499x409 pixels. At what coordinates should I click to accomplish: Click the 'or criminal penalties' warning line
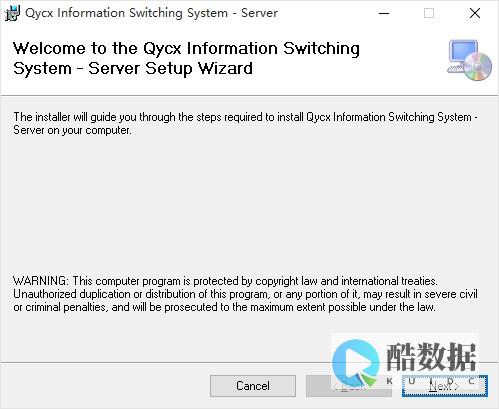click(224, 307)
